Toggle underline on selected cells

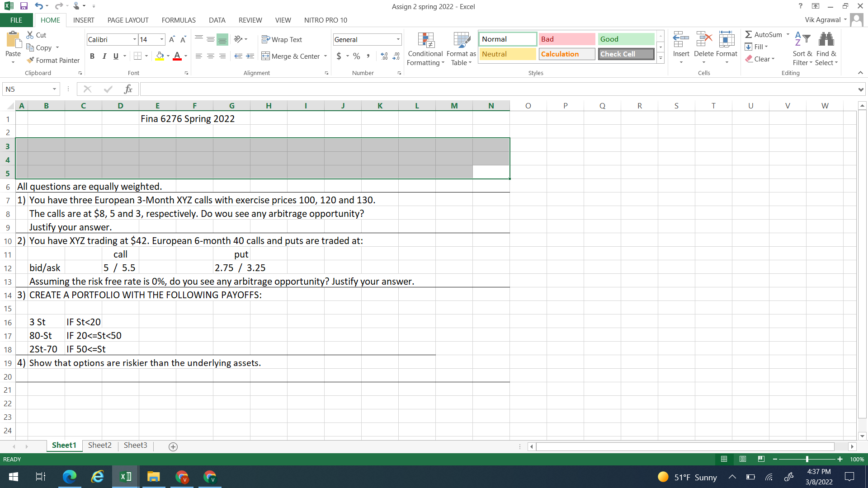115,56
